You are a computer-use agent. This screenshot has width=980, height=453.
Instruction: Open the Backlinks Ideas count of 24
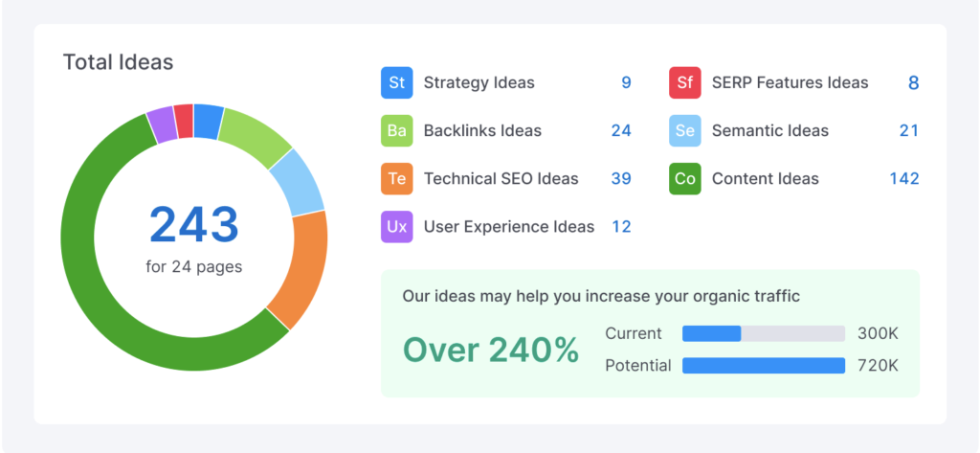621,131
